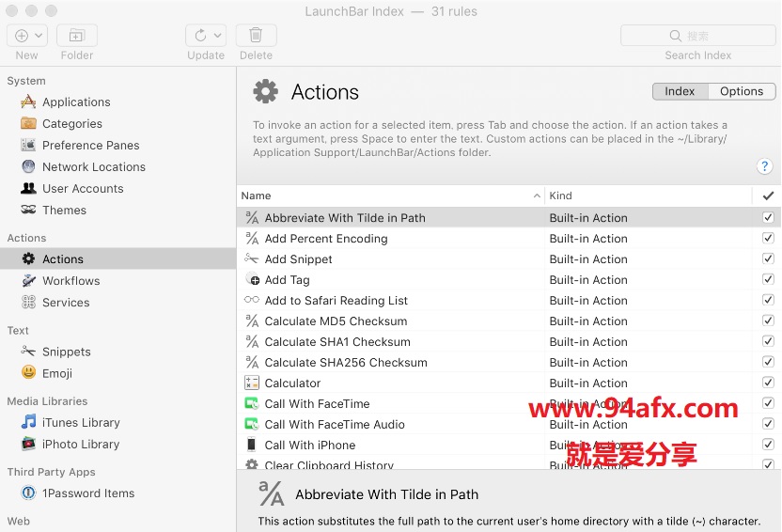
Task: Click the Add Snippet scissors icon
Action: (251, 258)
